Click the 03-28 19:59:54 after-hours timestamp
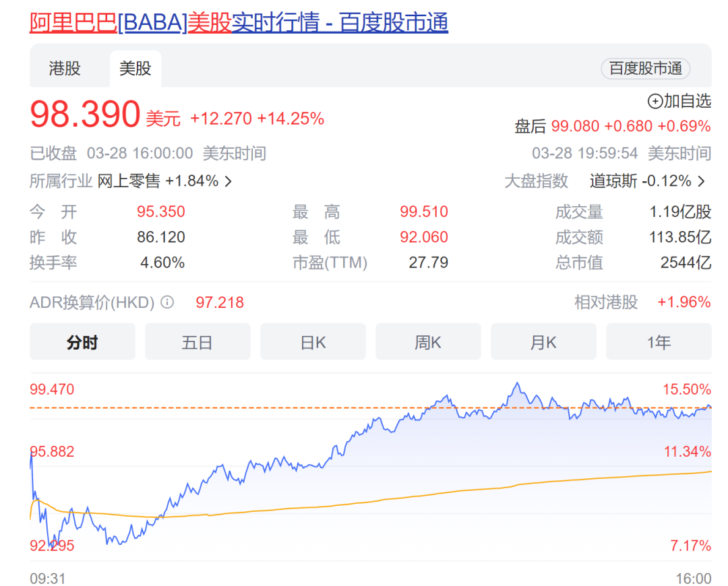This screenshot has height=586, width=728. click(585, 153)
